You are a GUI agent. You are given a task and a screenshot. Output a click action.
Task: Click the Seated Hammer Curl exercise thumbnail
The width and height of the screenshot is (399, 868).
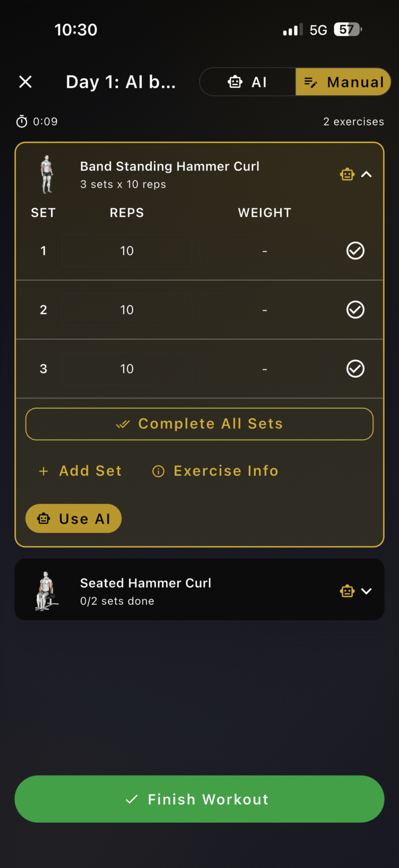point(46,590)
